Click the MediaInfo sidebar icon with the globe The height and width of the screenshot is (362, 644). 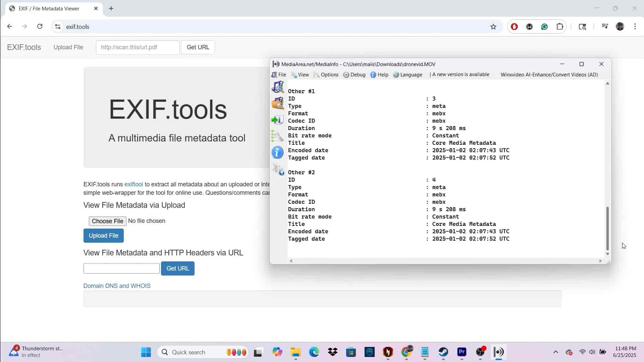click(x=278, y=169)
